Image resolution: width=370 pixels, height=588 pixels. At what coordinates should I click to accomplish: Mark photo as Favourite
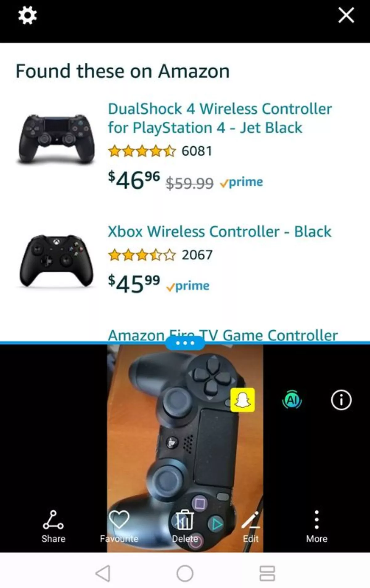pos(119,526)
